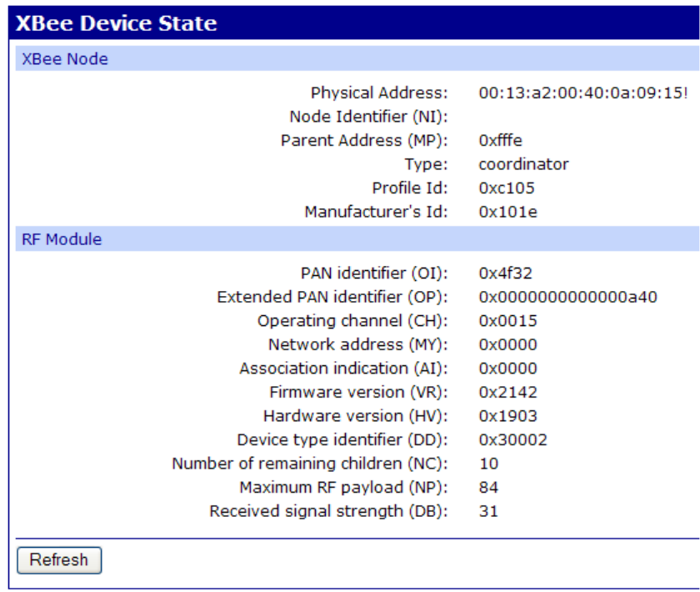Select the Association indication value 0x0000
This screenshot has width=700, height=592.
tap(508, 369)
